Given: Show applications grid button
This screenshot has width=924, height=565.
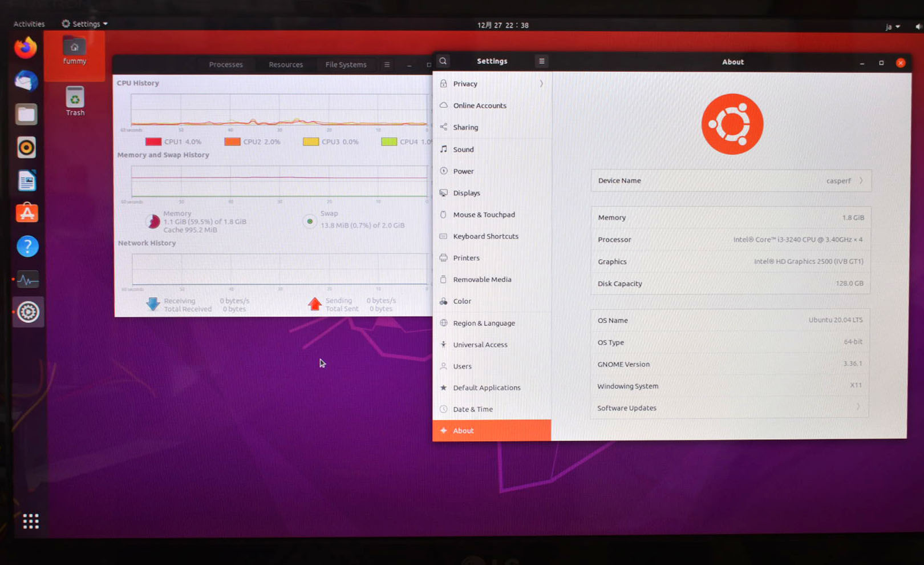Looking at the screenshot, I should click(31, 521).
